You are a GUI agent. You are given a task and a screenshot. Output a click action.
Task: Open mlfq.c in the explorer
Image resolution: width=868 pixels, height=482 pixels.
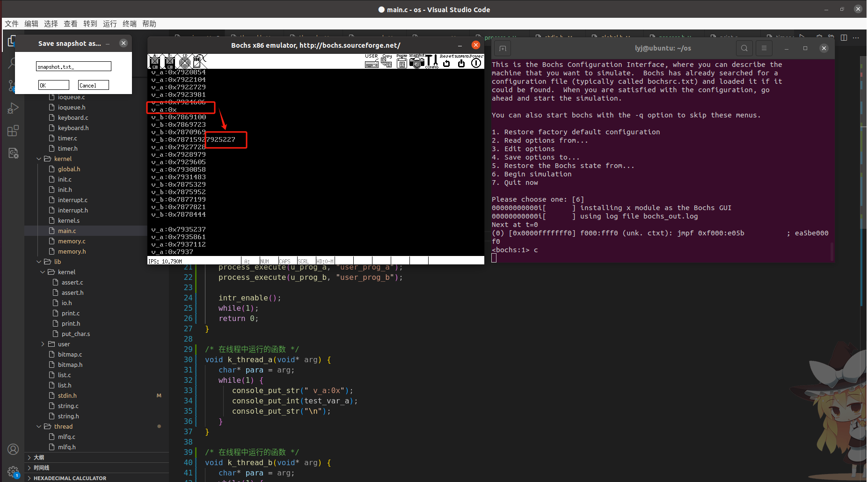[66, 437]
